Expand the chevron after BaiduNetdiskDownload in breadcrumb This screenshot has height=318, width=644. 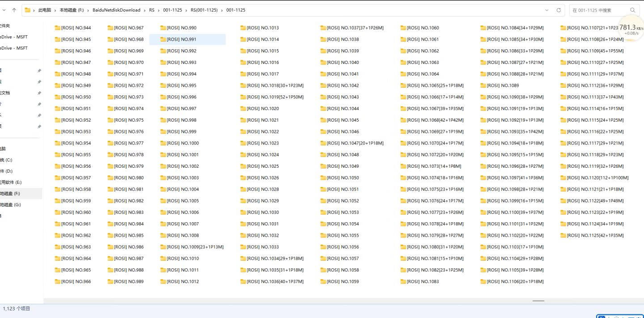[x=144, y=10]
